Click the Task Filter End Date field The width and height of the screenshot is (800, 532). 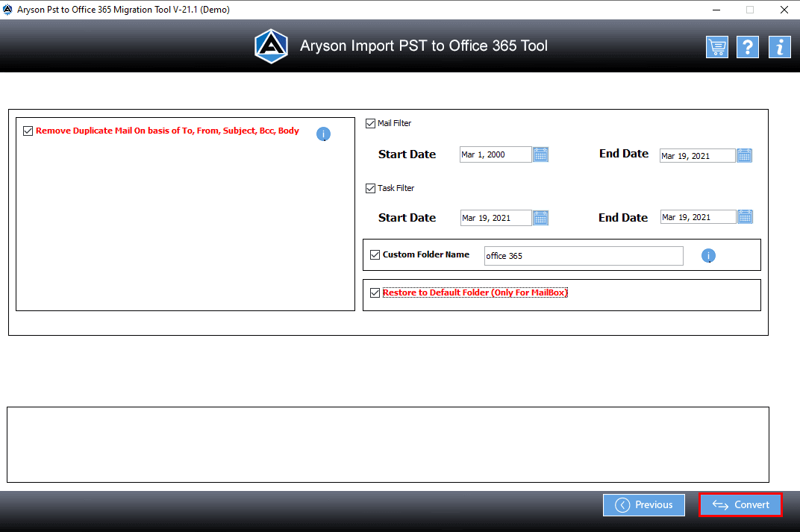pyautogui.click(x=698, y=217)
